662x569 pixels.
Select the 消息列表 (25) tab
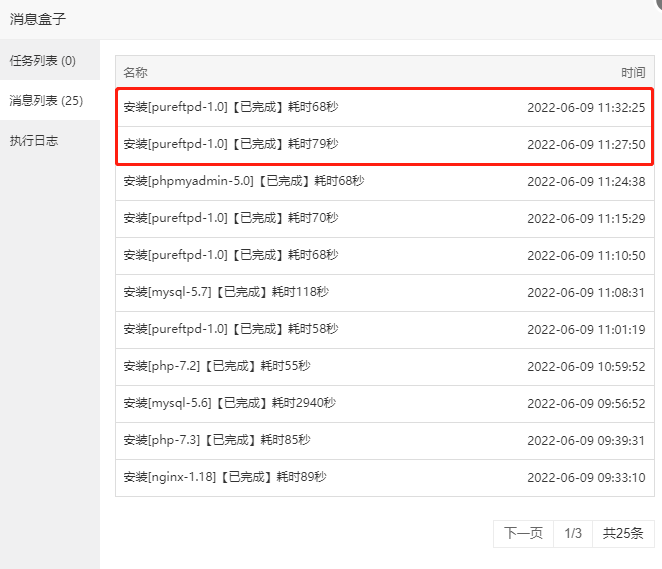[50, 100]
